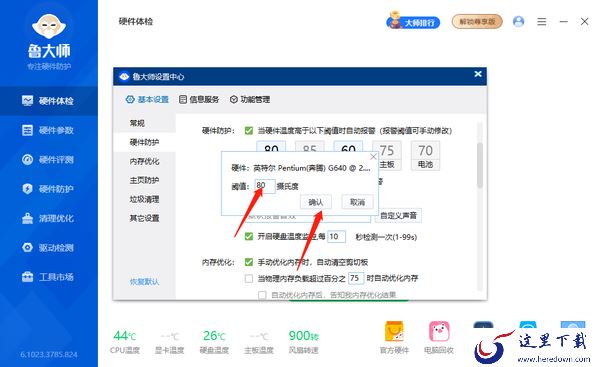The width and height of the screenshot is (600, 367).
Task: Click the 80 threshold input field
Action: pos(265,186)
